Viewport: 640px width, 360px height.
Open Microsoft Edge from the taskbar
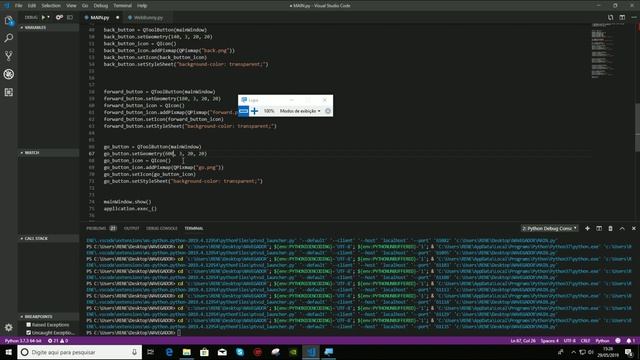pos(169,352)
